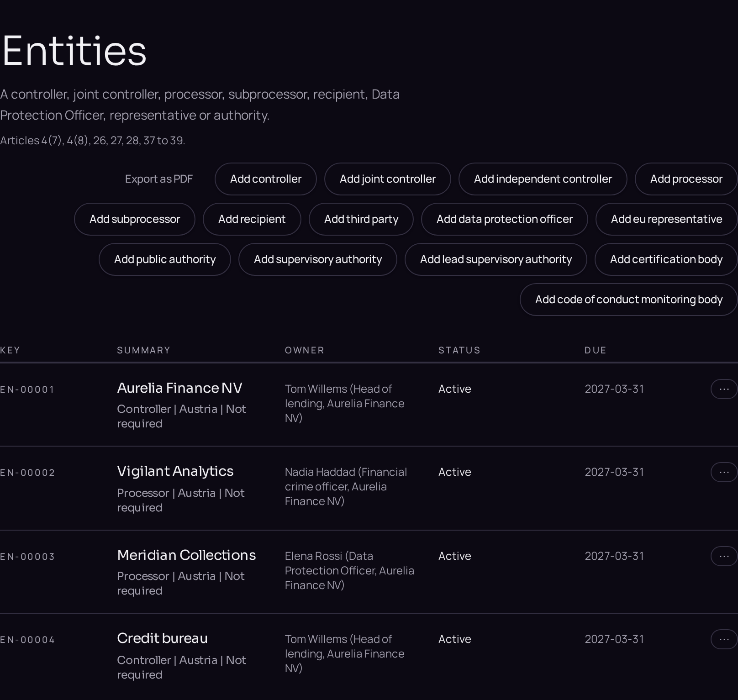Click Add recipient button
The width and height of the screenshot is (738, 700).
click(252, 219)
